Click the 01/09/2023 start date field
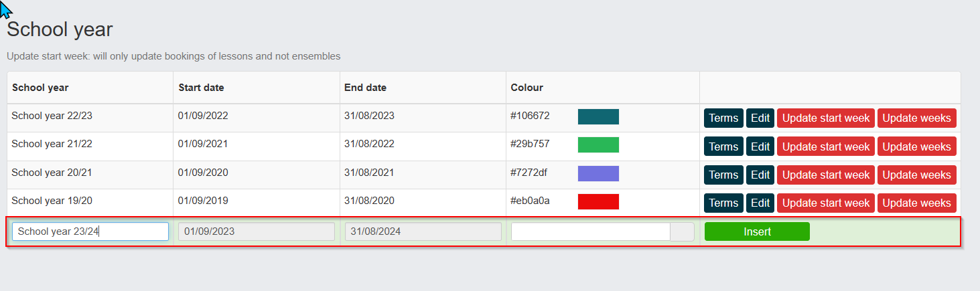The width and height of the screenshot is (980, 291). tap(257, 231)
